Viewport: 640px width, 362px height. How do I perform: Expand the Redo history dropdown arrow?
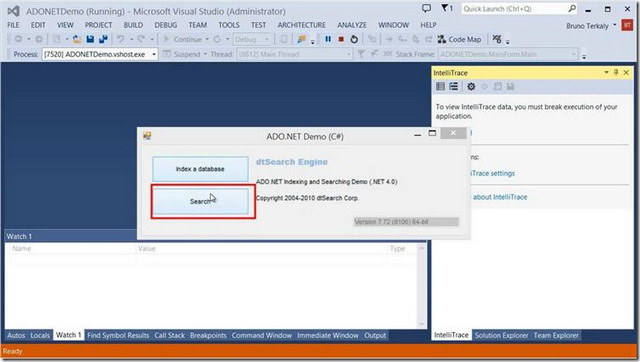click(x=152, y=39)
